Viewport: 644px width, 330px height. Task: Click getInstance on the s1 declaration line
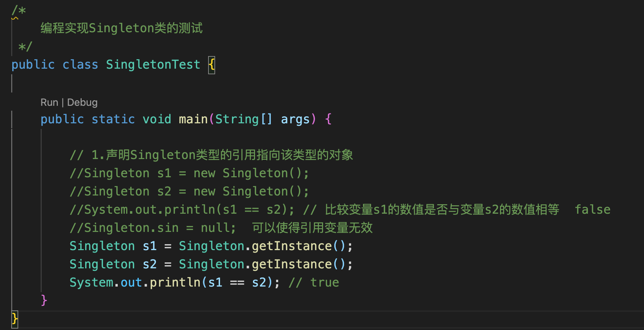[292, 246]
